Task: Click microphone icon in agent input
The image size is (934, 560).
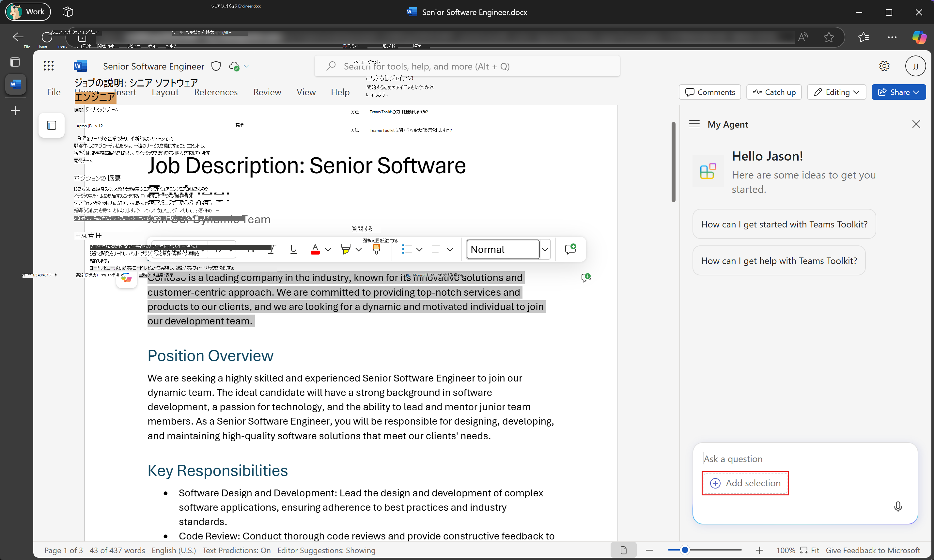Action: [x=898, y=506]
